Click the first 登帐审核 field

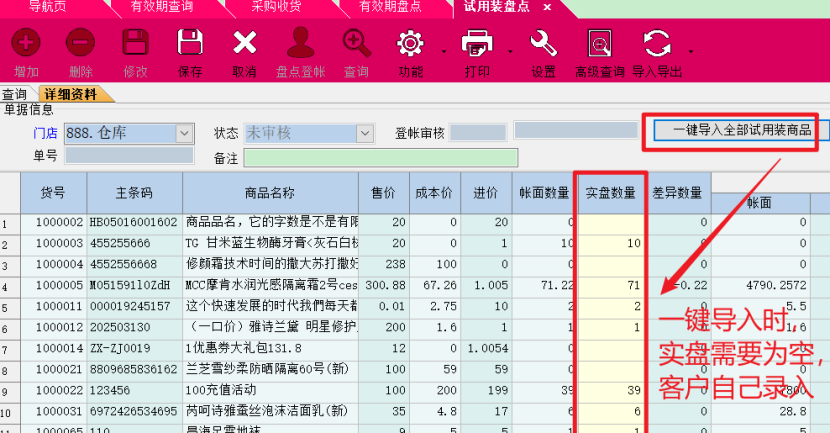click(477, 132)
